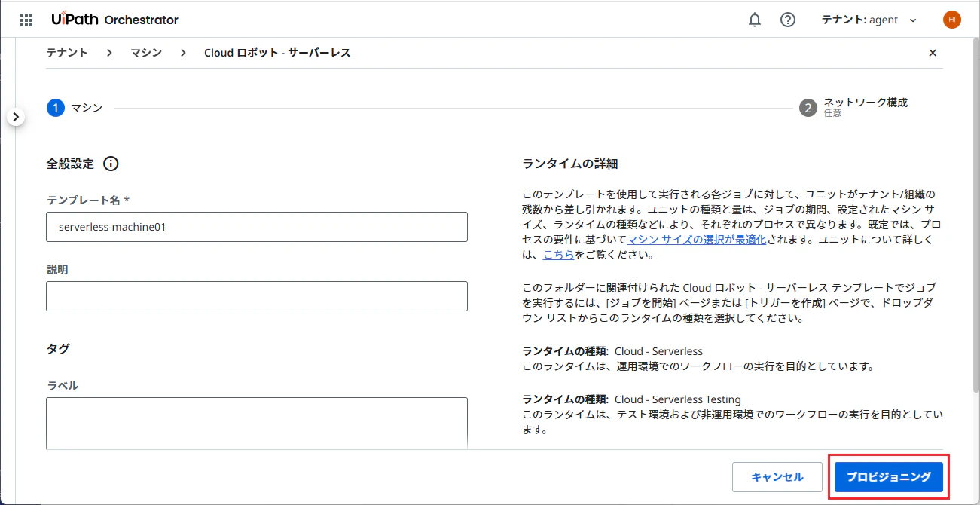Screen dimensions: 980x505
Task: Select step 1 マシン
Action: (75, 108)
